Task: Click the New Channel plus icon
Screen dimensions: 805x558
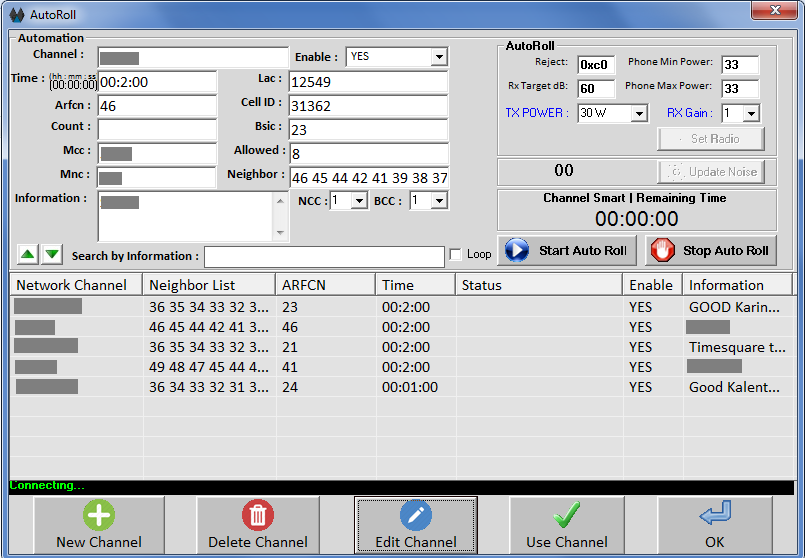Action: [99, 516]
